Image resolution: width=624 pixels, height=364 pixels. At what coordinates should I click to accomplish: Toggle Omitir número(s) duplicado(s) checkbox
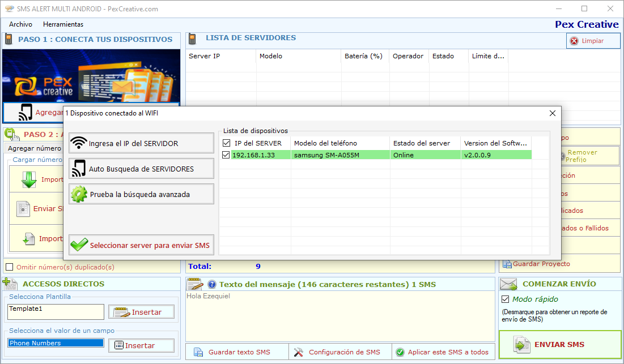10,267
